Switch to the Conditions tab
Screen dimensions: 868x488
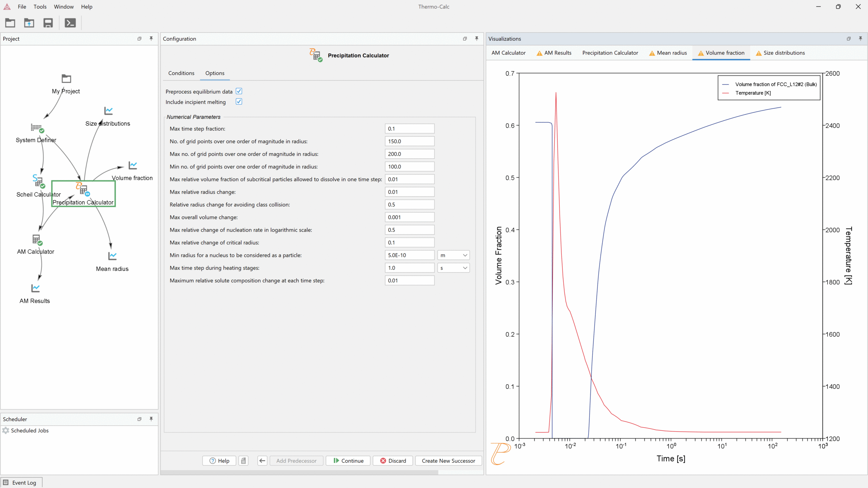tap(181, 73)
